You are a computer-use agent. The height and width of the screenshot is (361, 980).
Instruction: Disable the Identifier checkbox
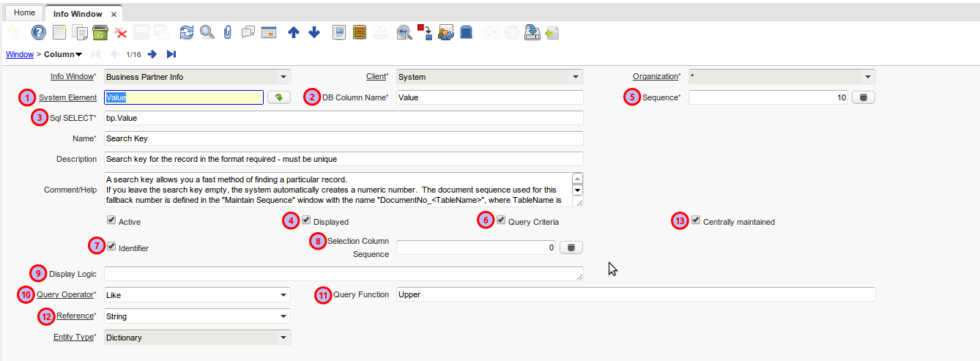pyautogui.click(x=111, y=247)
